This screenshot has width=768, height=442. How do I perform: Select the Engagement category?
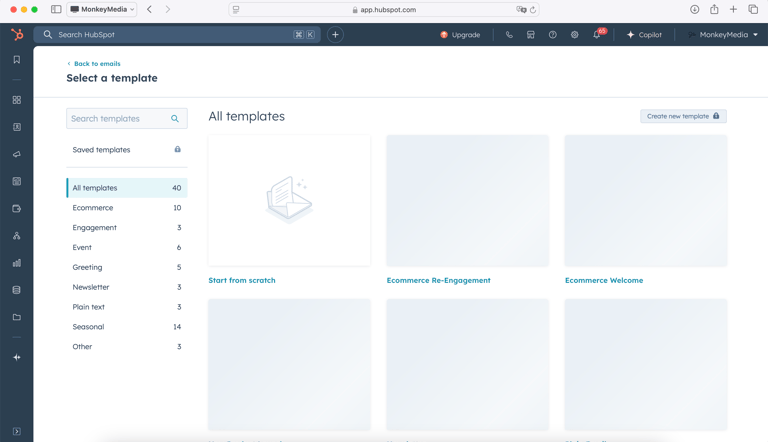coord(127,227)
